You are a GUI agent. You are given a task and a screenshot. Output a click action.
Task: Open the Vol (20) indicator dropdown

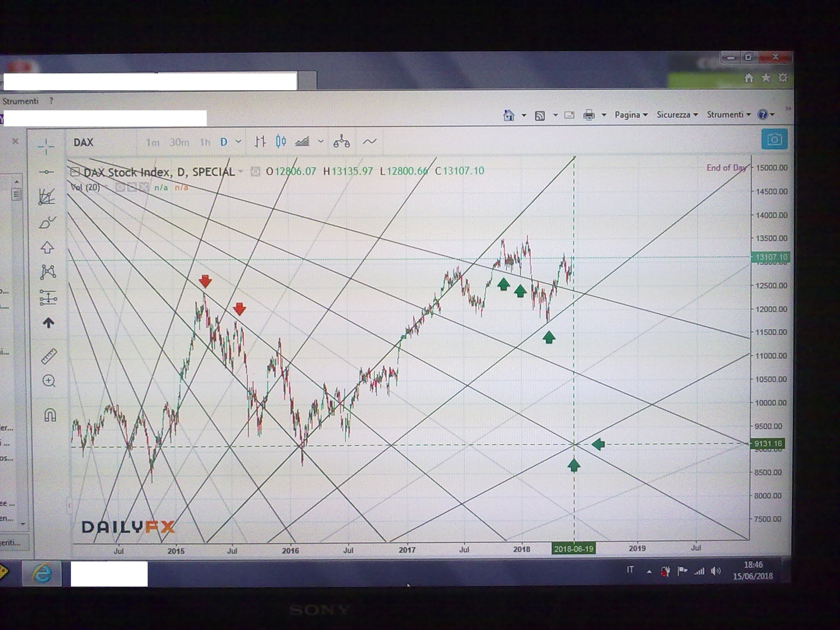106,187
